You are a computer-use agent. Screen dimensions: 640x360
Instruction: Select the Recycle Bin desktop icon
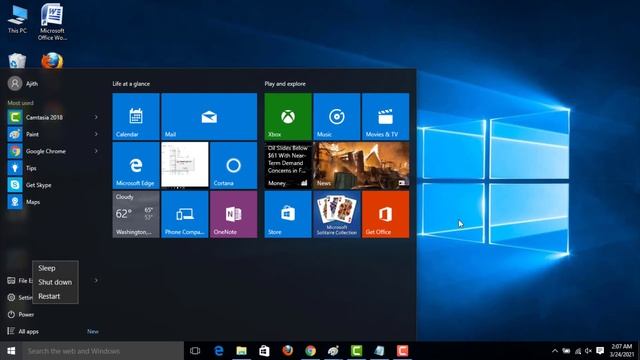point(17,61)
